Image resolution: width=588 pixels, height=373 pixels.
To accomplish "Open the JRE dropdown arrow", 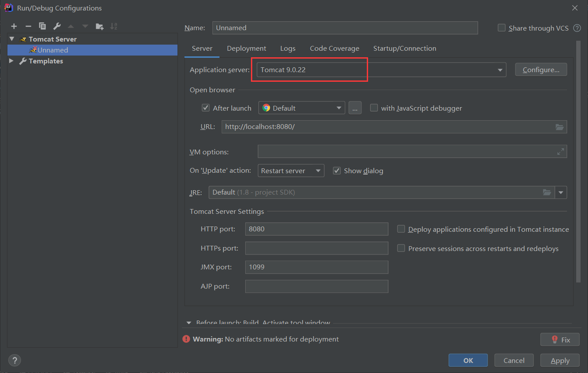I will pyautogui.click(x=561, y=192).
